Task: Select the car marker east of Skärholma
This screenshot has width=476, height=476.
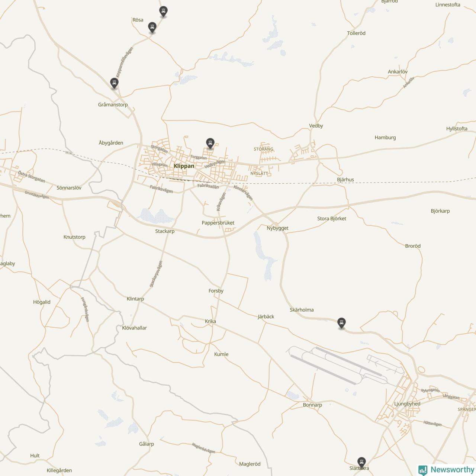Action: point(341,323)
